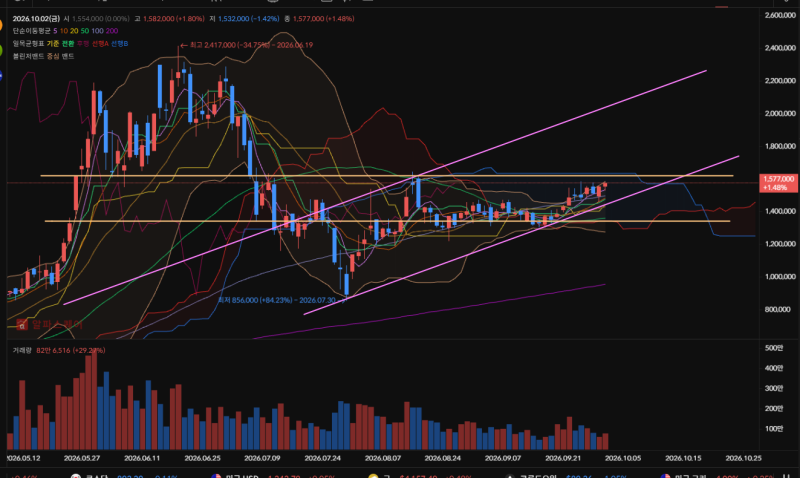The height and width of the screenshot is (478, 800).
Task: Click the 2026.10.25 date axis label
Action: click(x=743, y=458)
